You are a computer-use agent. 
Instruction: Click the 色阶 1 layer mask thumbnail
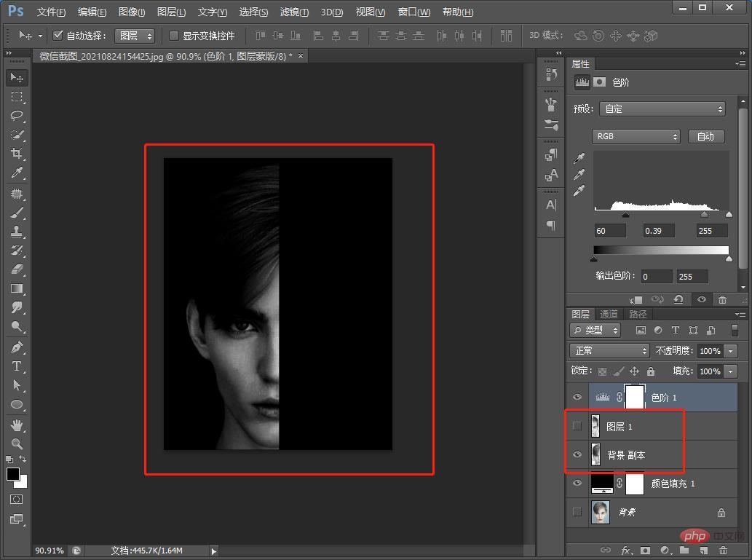pyautogui.click(x=635, y=397)
